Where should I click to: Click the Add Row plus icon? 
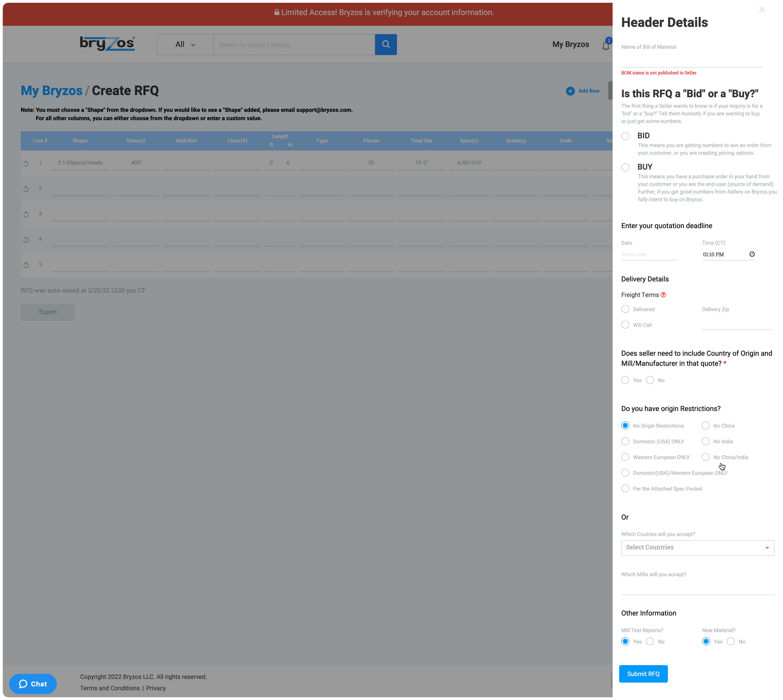pyautogui.click(x=570, y=91)
